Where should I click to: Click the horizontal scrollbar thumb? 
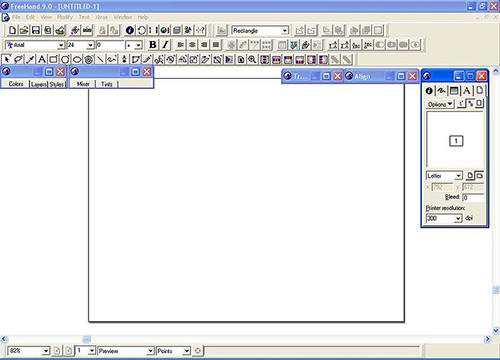pos(86,339)
